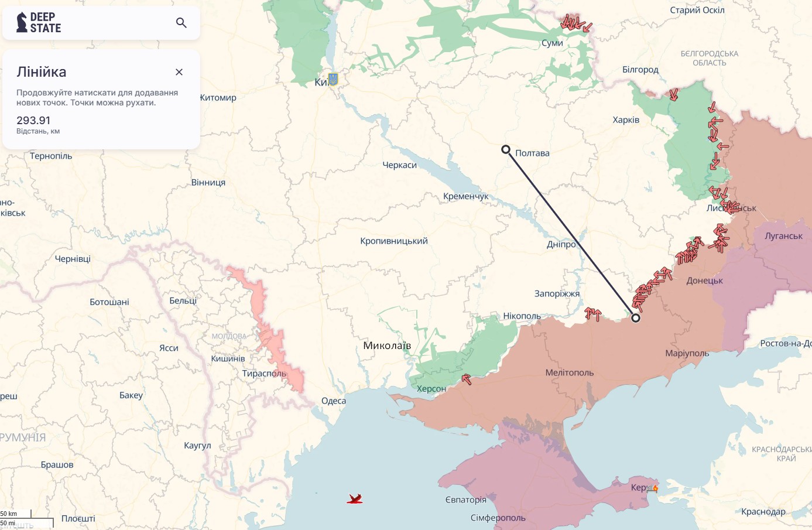Screen dimensions: 812x530
Task: Open the search magnifier icon
Action: 181,23
